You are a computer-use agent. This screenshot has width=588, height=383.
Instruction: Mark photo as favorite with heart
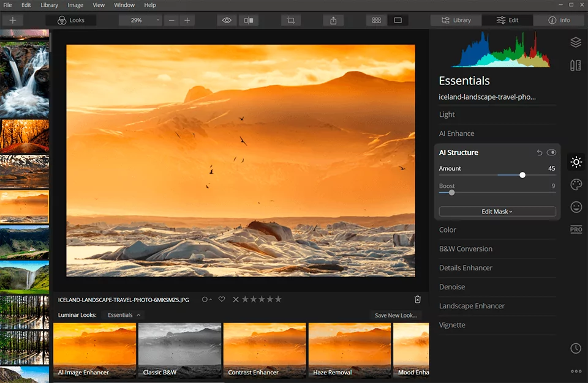(x=222, y=299)
